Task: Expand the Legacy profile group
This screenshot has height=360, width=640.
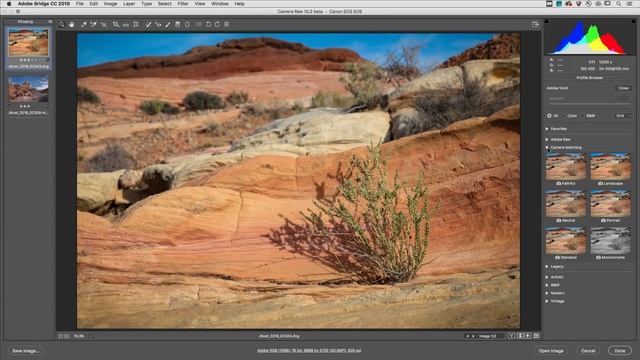Action: pos(547,267)
